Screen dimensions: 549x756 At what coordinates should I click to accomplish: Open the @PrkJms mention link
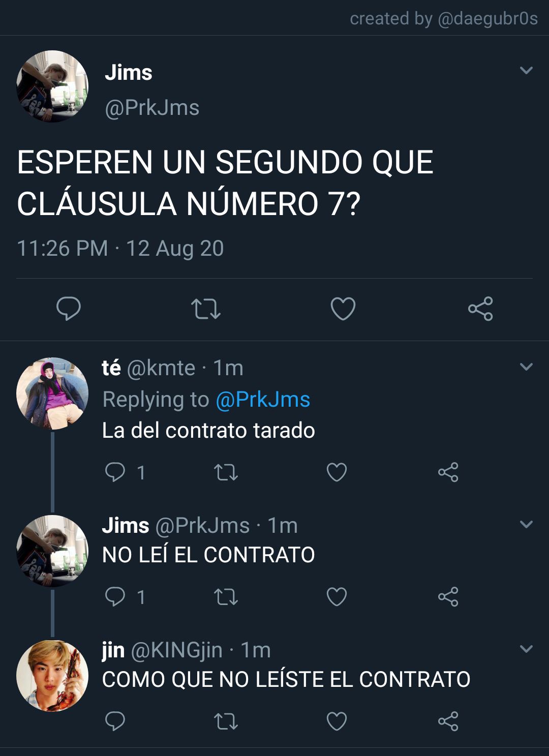pyautogui.click(x=263, y=400)
